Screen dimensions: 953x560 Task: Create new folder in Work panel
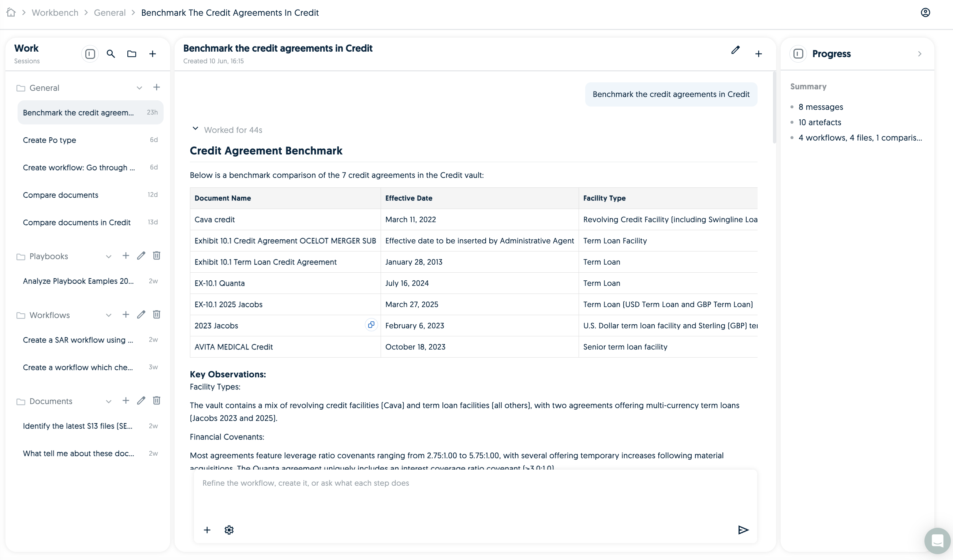tap(132, 54)
